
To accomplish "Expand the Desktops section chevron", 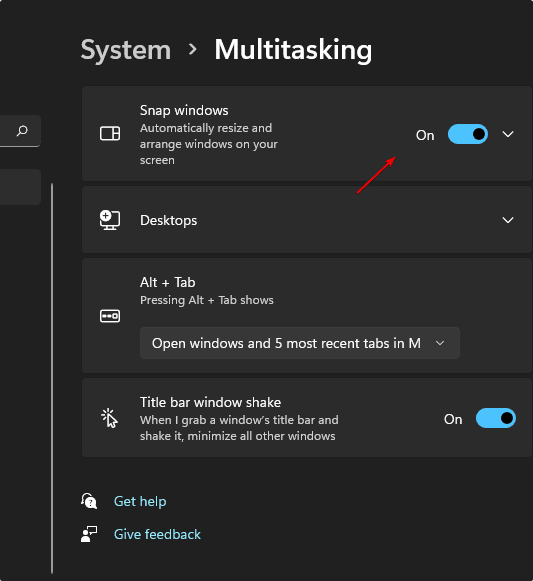I will (508, 220).
